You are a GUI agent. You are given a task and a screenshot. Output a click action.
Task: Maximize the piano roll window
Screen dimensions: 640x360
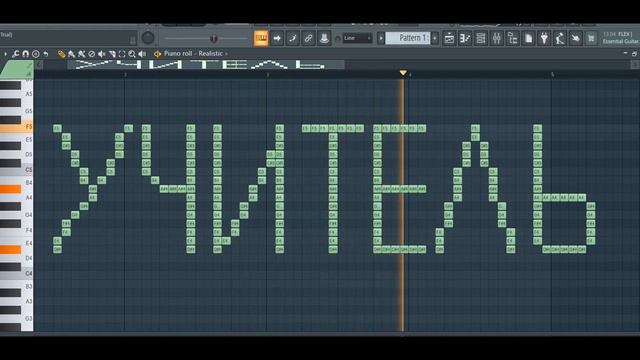coord(634,53)
